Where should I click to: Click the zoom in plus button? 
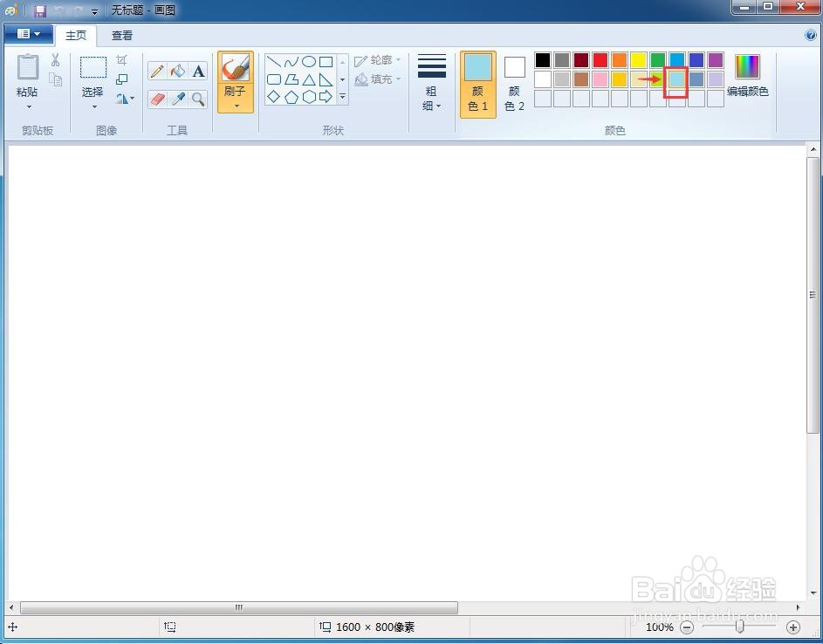point(793,627)
